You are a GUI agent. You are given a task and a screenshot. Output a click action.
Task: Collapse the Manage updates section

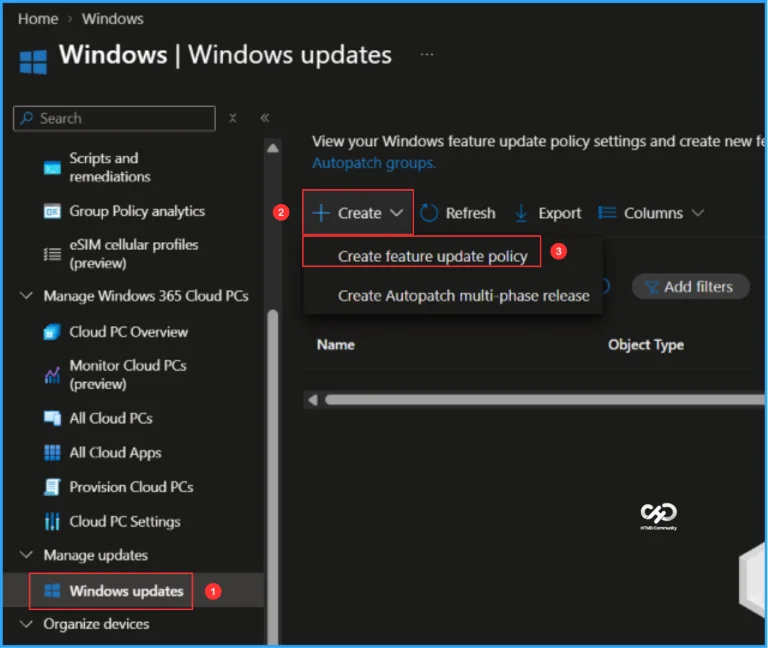(x=26, y=554)
